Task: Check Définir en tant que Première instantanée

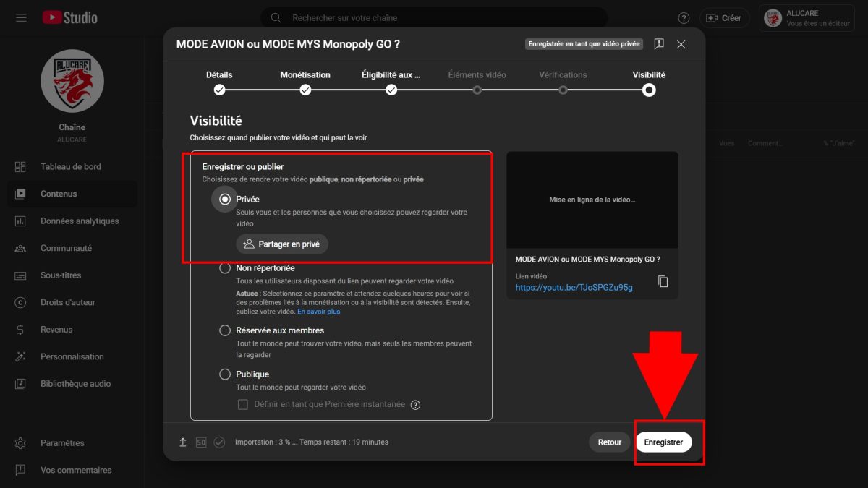Action: (x=243, y=405)
